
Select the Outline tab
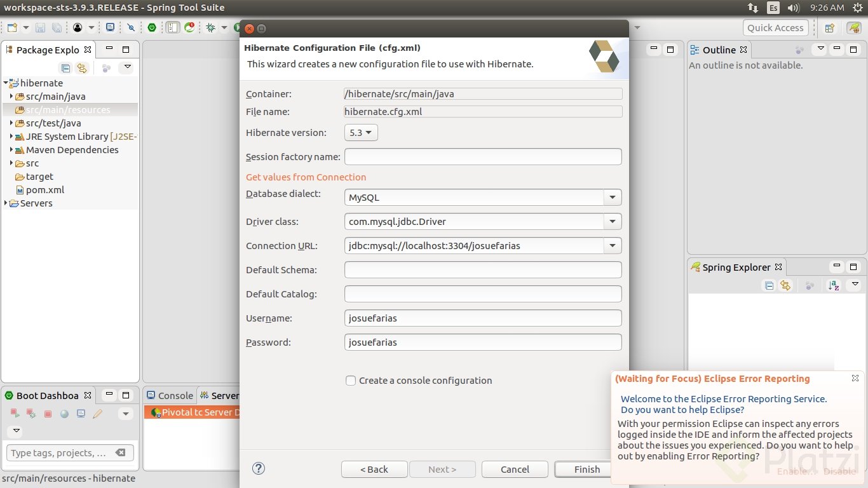point(719,50)
